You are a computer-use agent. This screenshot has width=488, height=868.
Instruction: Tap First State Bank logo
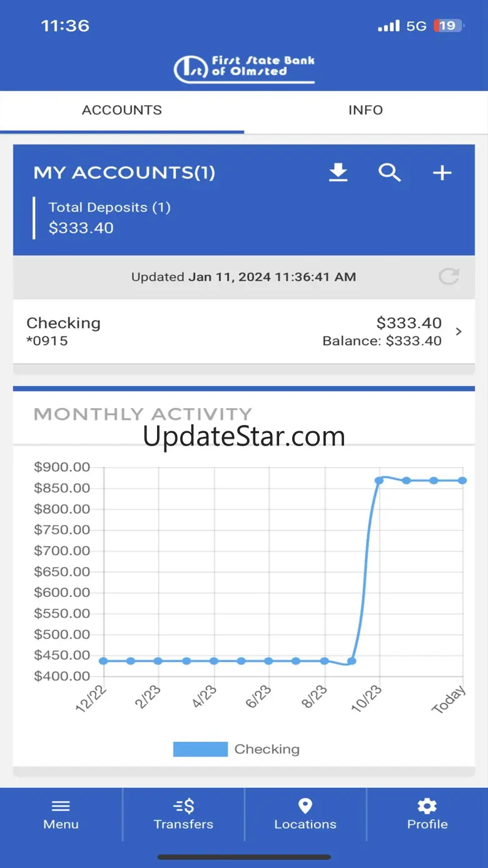244,68
